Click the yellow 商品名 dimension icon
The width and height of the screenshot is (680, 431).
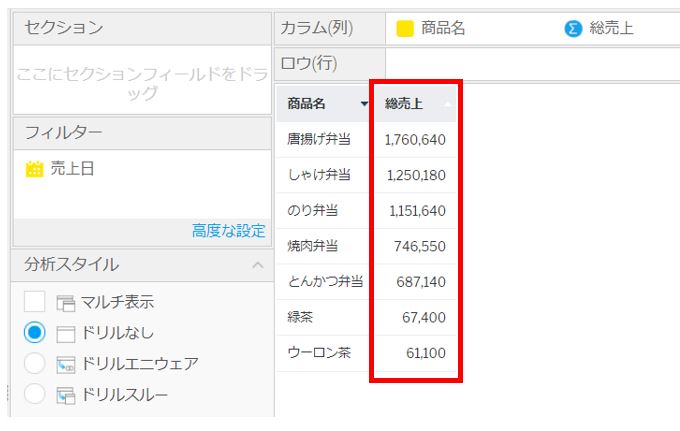click(x=405, y=29)
